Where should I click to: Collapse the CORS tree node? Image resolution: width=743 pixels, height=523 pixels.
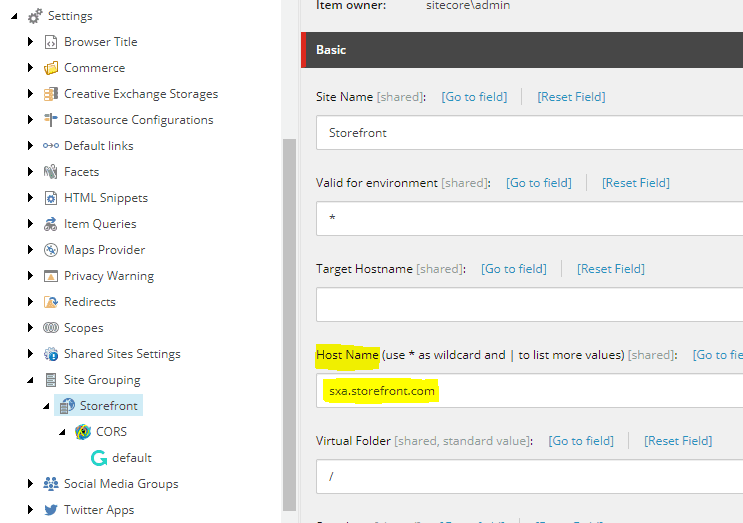[62, 433]
